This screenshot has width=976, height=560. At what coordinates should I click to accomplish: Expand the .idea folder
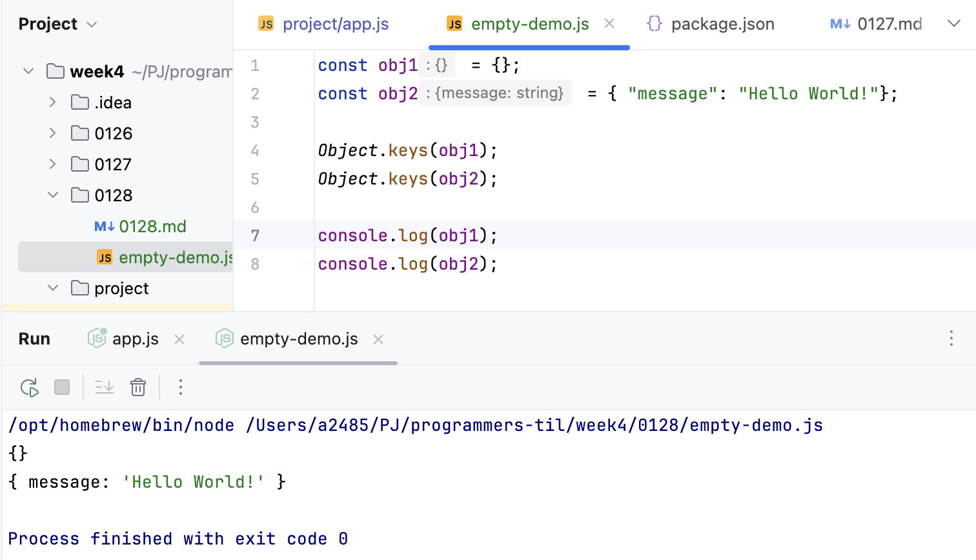point(53,102)
